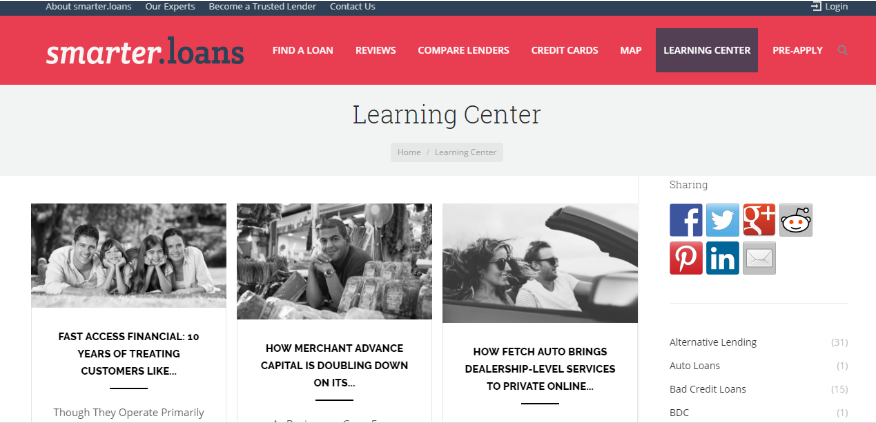Open the Credit Cards menu item

[x=565, y=50]
